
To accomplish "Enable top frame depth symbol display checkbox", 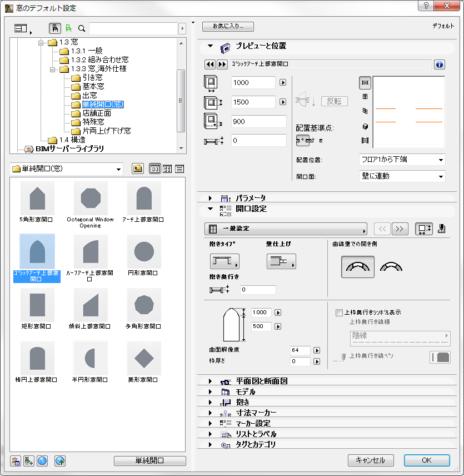I will (x=339, y=313).
